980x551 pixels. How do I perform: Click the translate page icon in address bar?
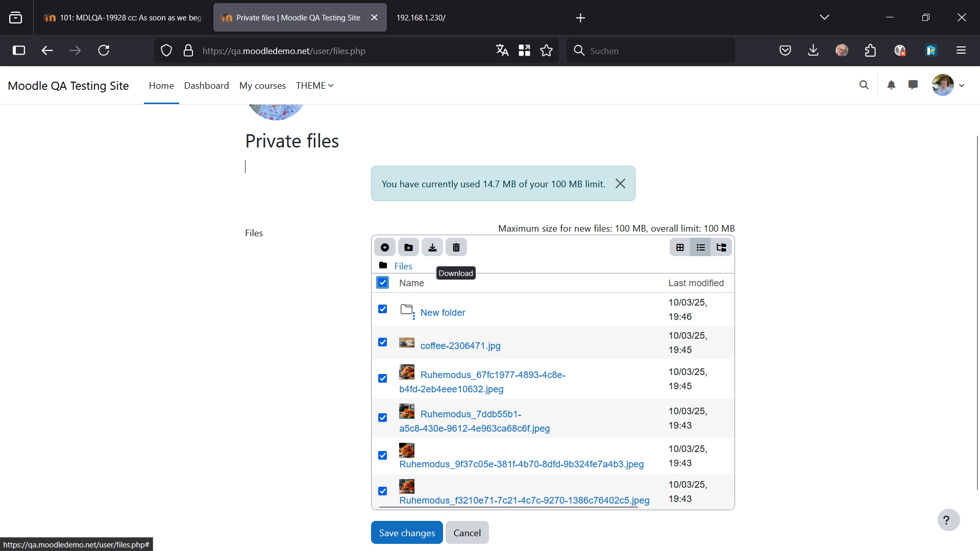point(502,51)
